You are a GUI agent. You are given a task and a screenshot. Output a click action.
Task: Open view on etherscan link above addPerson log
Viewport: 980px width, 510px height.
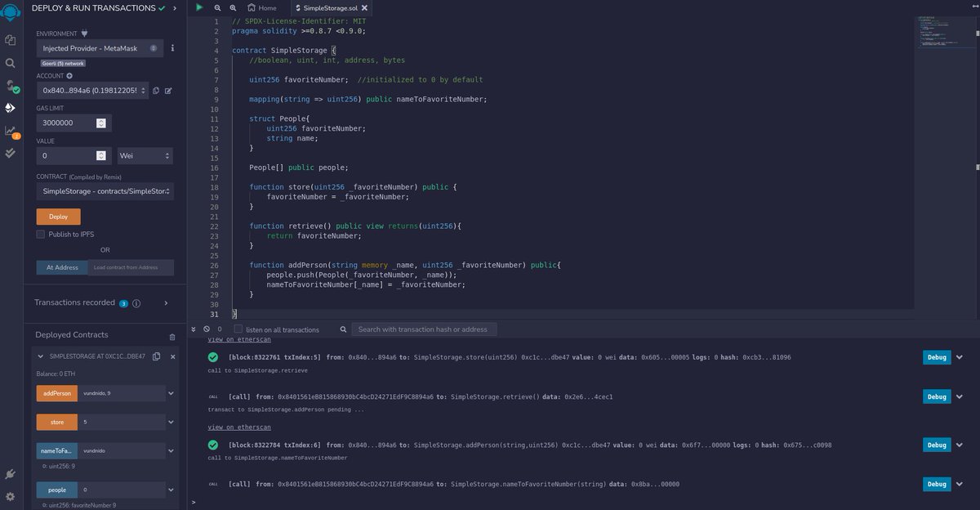point(239,427)
